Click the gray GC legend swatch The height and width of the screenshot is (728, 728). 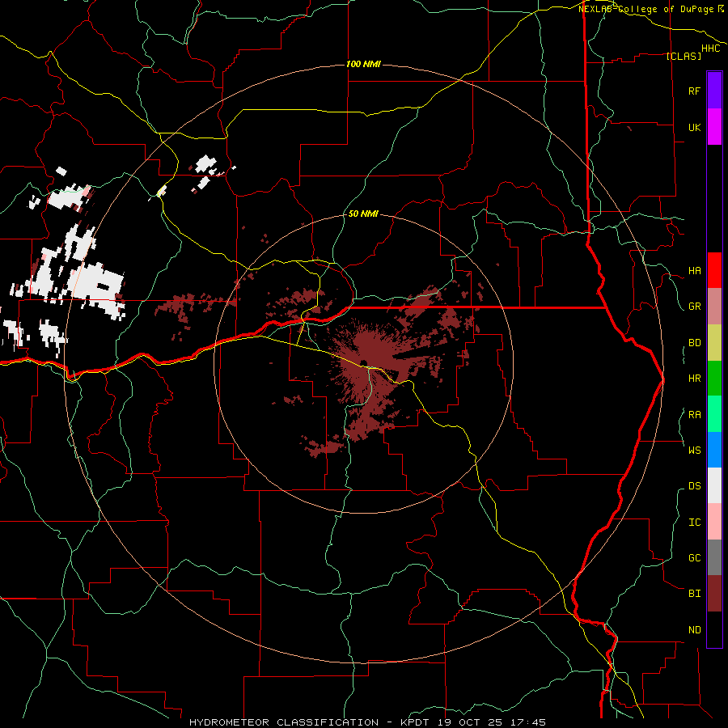(x=714, y=557)
